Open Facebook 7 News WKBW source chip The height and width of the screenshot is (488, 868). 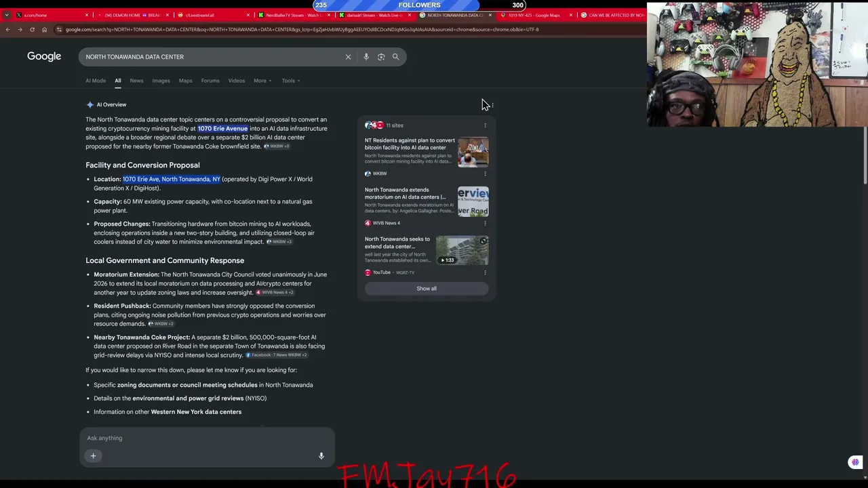[x=277, y=355]
